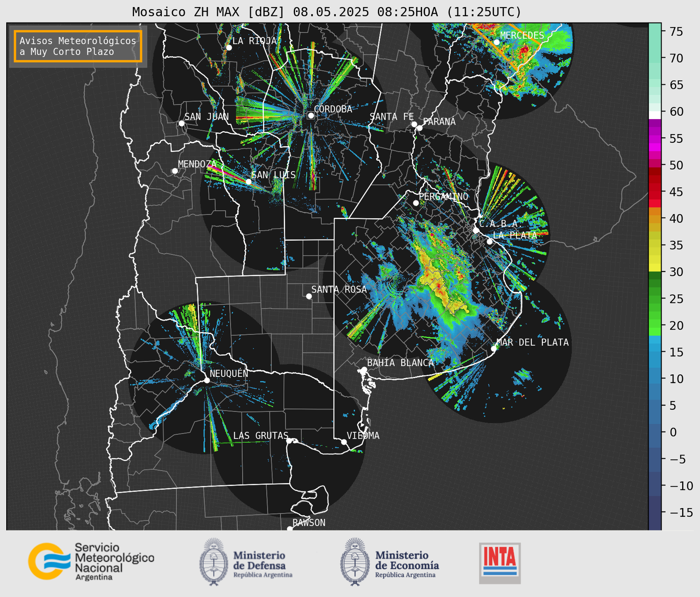
Task: Click the 45 value on the dBZ scale
Action: 676,192
